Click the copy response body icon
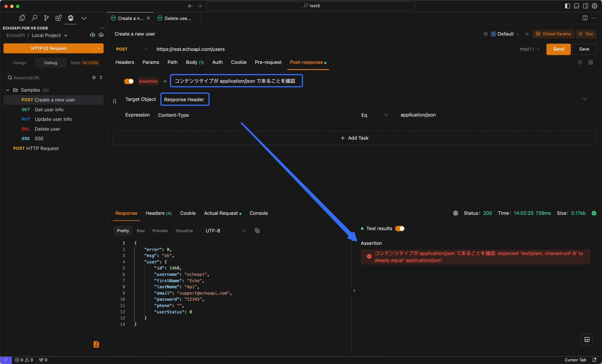 click(257, 231)
